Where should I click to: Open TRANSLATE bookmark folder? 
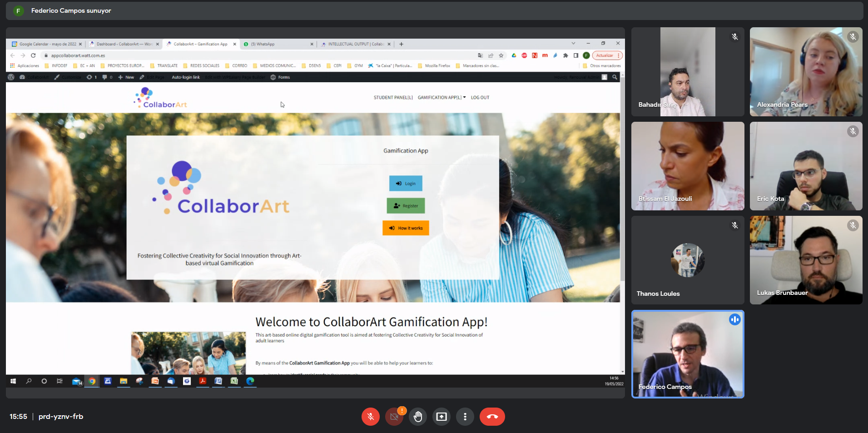pyautogui.click(x=164, y=65)
